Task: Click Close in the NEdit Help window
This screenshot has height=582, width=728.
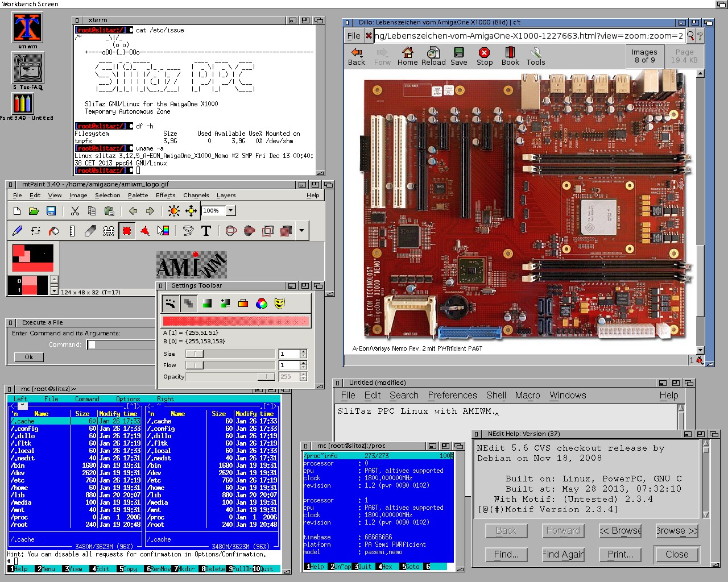Action: point(677,554)
